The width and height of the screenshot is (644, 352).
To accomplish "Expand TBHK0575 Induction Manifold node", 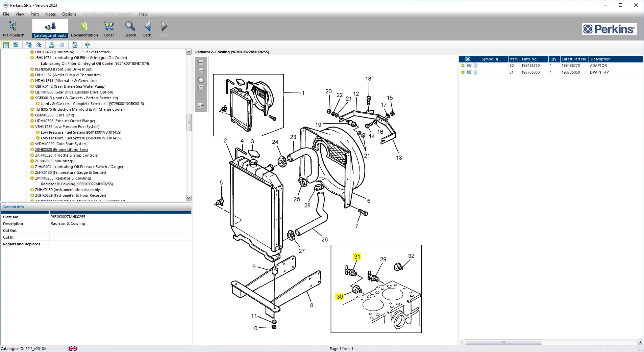I will 32,109.
